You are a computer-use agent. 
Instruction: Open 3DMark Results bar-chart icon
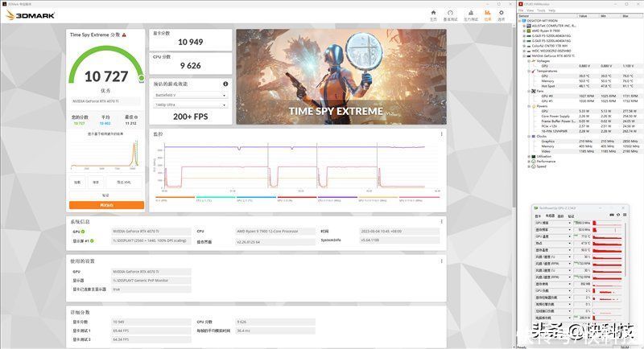click(488, 13)
